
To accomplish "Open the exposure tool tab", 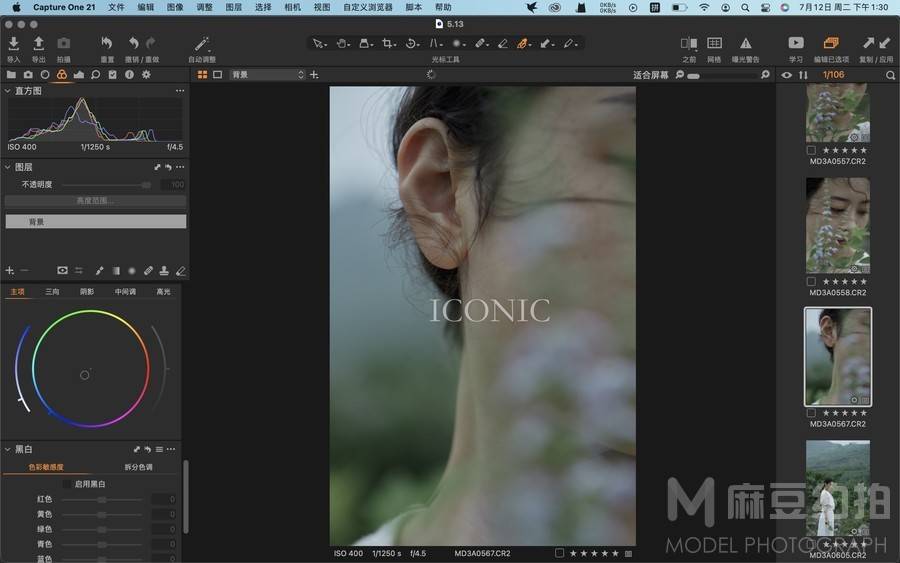I will [x=79, y=75].
